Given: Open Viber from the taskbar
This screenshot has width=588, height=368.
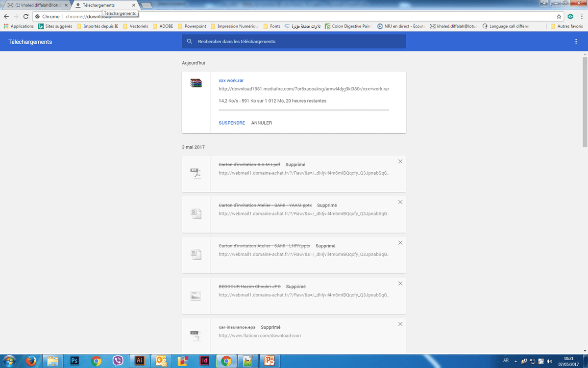Looking at the screenshot, I should coord(118,361).
